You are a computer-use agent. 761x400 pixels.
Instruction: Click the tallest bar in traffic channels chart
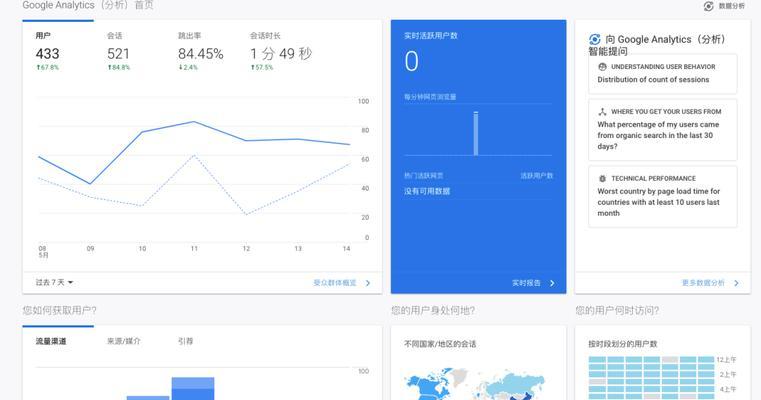[x=193, y=388]
